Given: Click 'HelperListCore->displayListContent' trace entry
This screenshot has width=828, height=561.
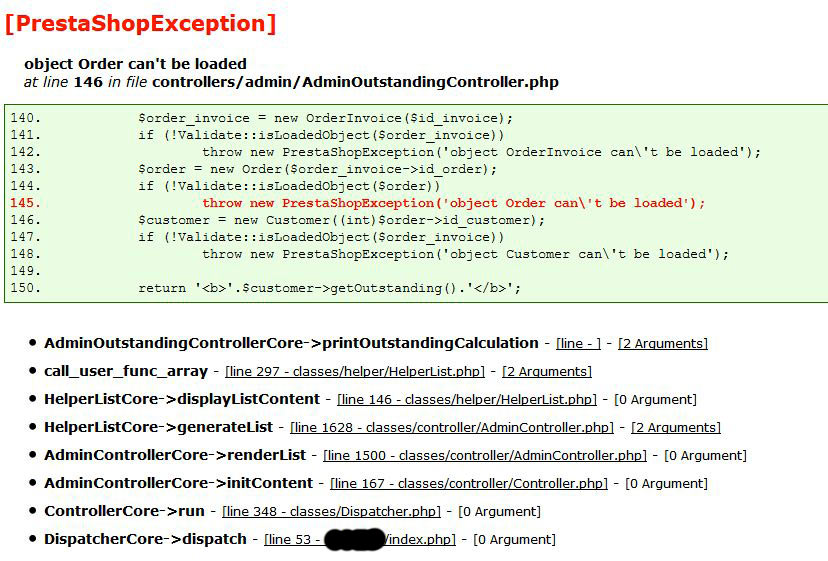Looking at the screenshot, I should point(182,399).
